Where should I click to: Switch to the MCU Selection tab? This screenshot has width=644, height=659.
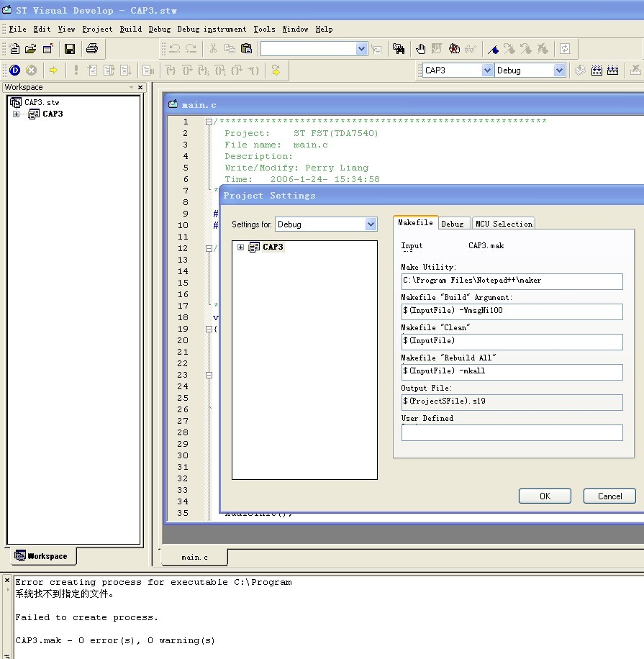point(504,224)
